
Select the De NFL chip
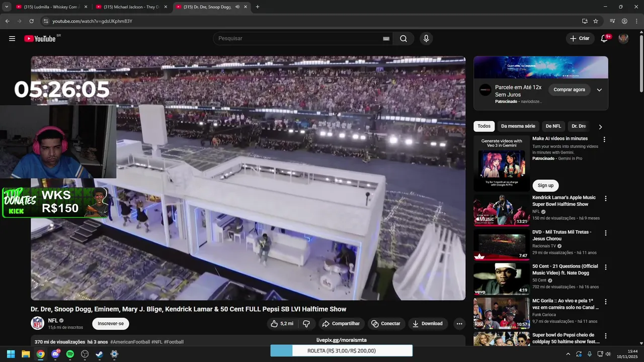553,126
